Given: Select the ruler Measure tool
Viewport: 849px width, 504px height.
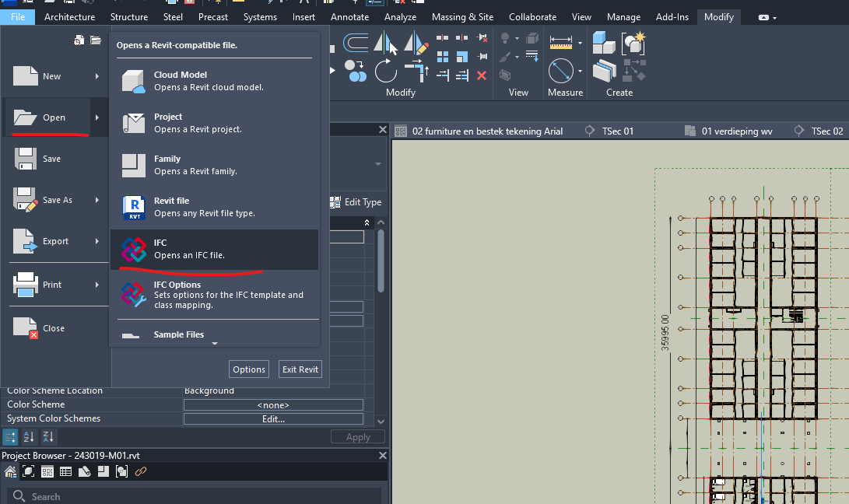Looking at the screenshot, I should pos(561,44).
